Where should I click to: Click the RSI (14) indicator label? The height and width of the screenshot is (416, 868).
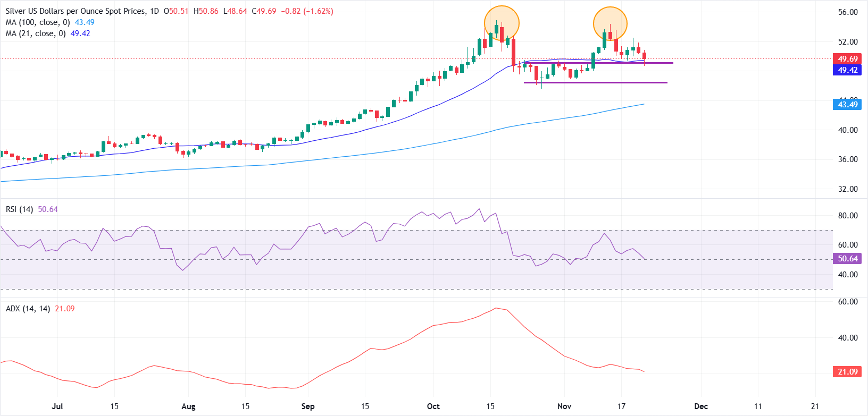(19, 209)
